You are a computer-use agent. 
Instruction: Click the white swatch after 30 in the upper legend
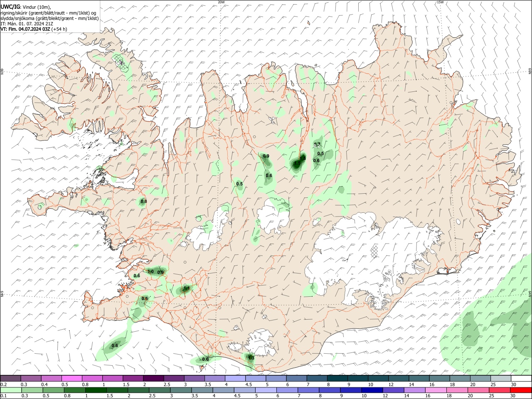(522, 379)
